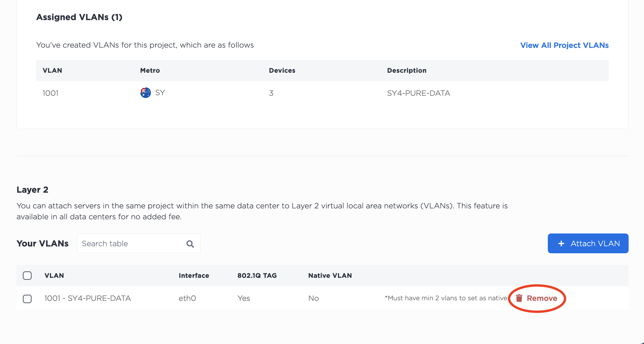Click the search magnifier icon
Screen dimensions: 644x344
(x=190, y=244)
